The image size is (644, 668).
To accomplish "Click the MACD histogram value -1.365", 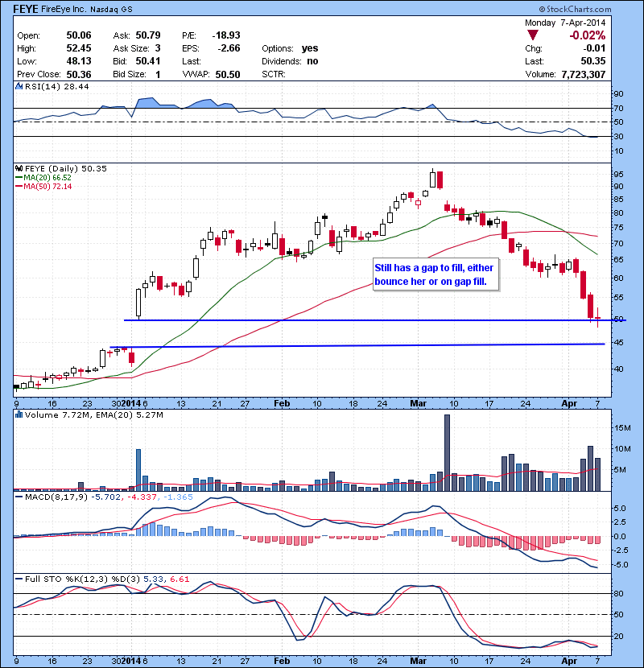I will coord(178,497).
